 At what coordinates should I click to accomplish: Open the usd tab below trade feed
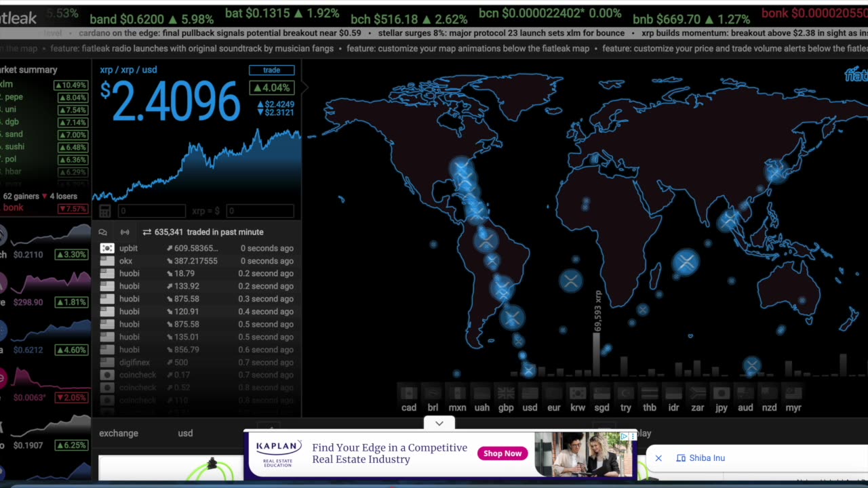point(185,433)
